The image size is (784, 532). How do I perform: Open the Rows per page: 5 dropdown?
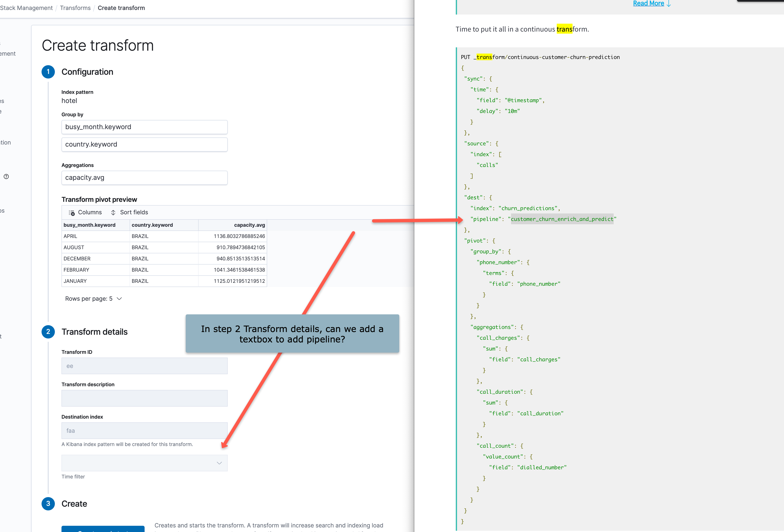(93, 299)
